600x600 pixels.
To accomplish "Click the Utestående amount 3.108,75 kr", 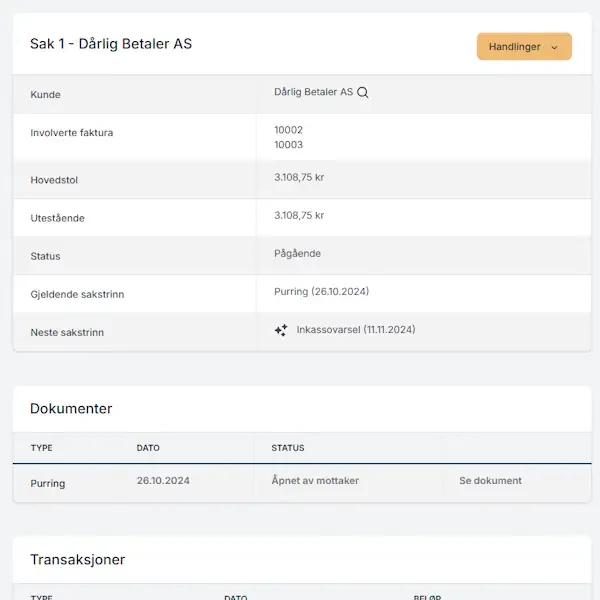I will (x=299, y=216).
